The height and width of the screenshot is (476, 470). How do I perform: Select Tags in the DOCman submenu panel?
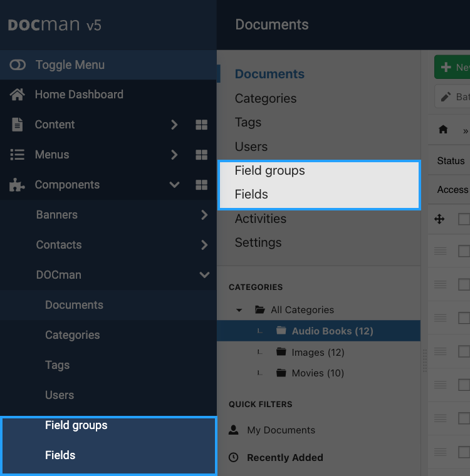point(248,122)
